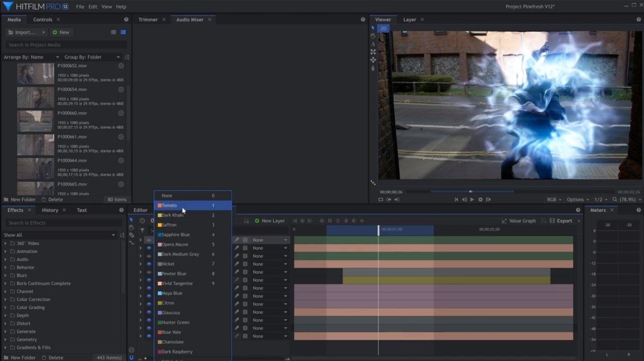Select the hand tool in the Viewer

click(x=373, y=36)
